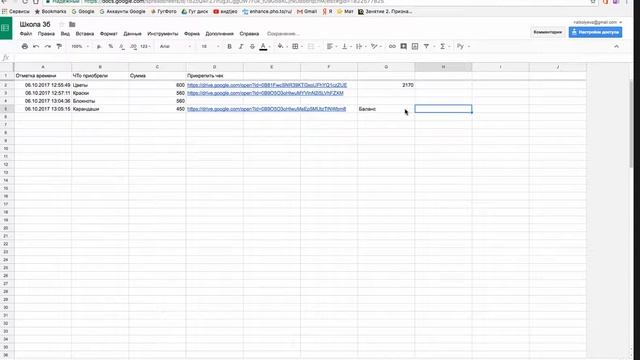
Task: Click the insert comment icon
Action: click(x=403, y=47)
